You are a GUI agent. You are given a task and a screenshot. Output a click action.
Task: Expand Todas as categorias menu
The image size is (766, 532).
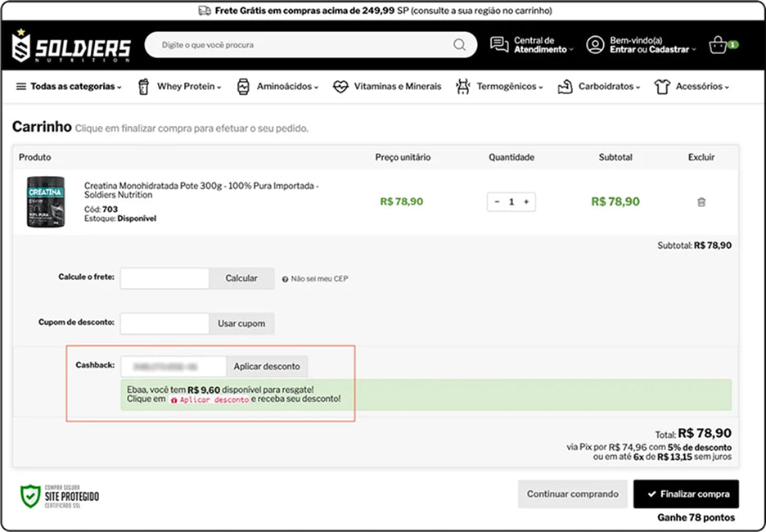click(x=69, y=87)
